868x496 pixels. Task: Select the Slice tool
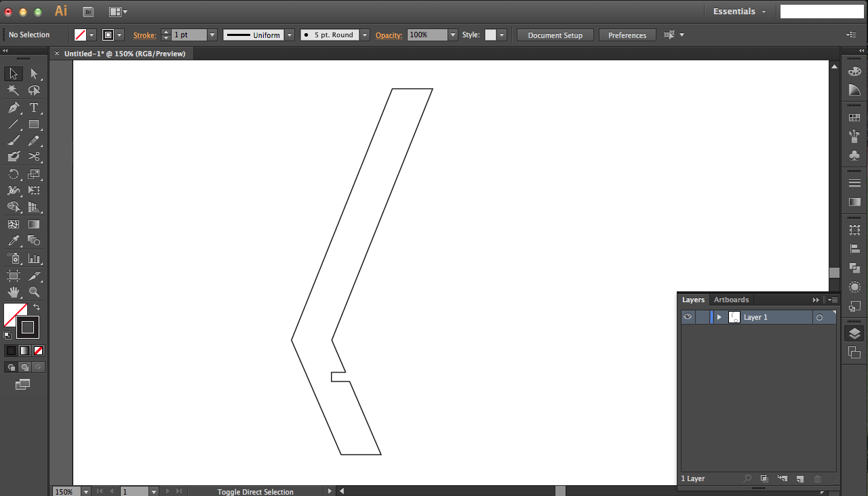(x=34, y=276)
